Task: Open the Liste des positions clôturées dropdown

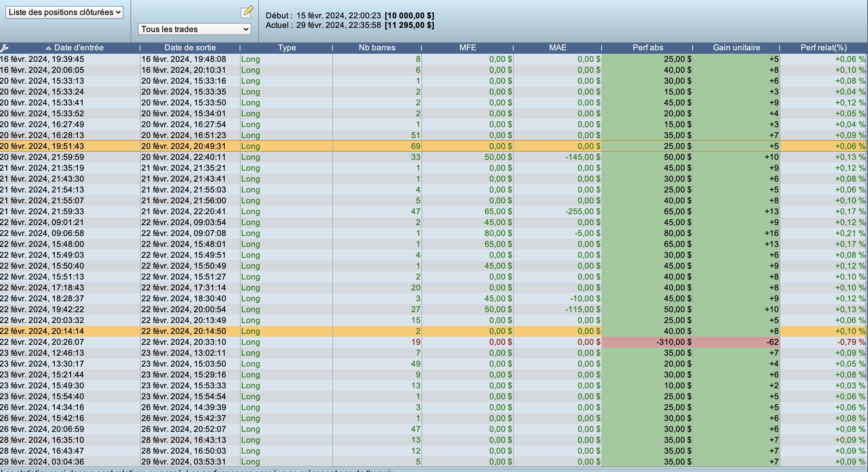Action: pos(64,12)
